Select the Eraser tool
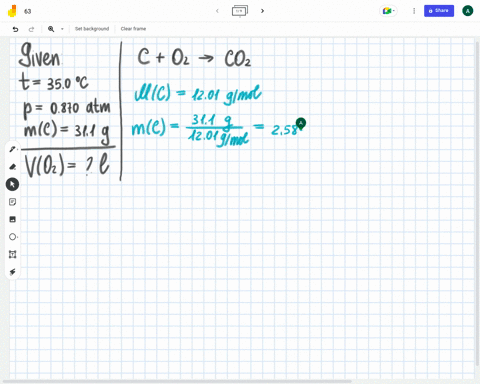480x384 pixels. point(13,167)
